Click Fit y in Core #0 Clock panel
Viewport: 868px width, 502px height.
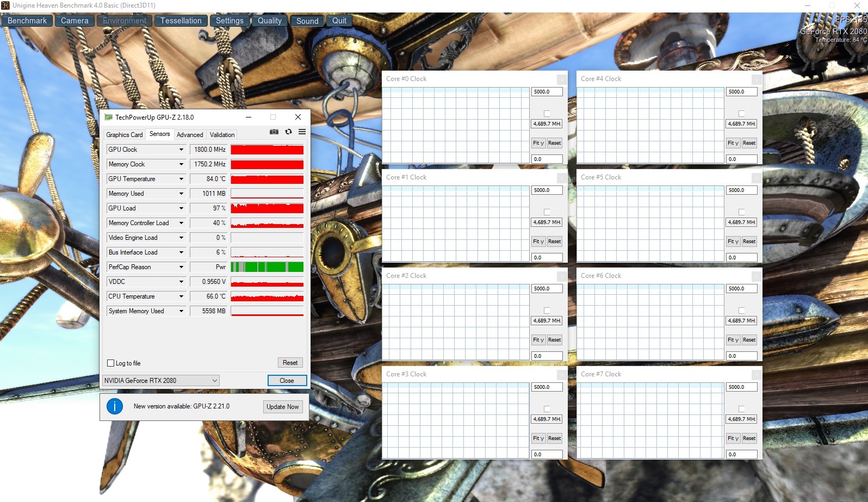[x=538, y=143]
